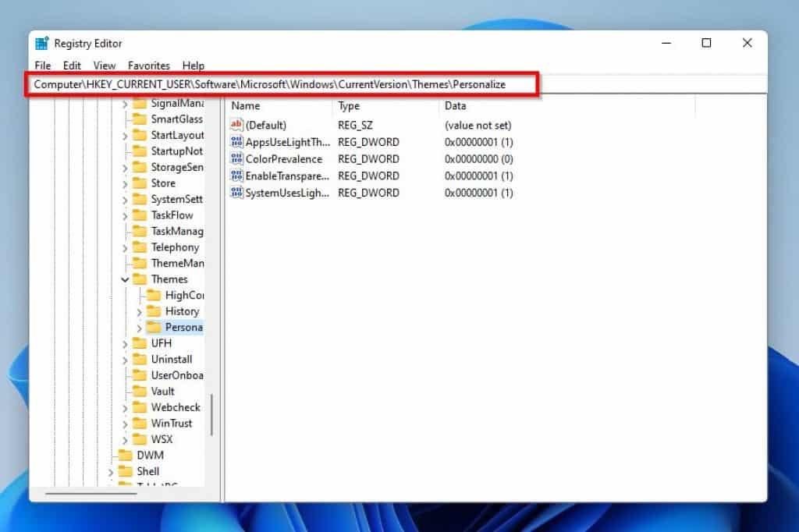Maximize the Registry Editor window
This screenshot has width=799, height=532.
point(706,43)
